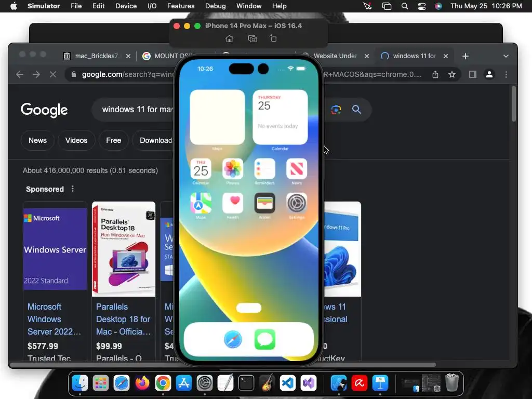Open Chrome profile avatar
This screenshot has width=532, height=399.
[x=489, y=74]
